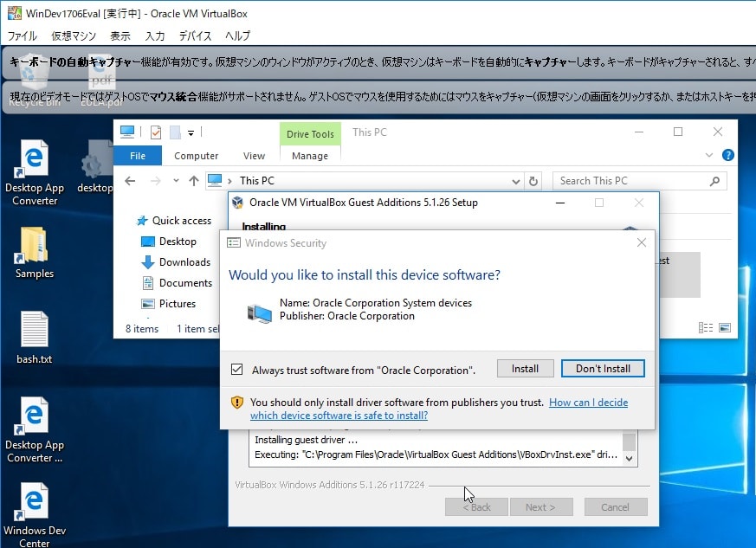Select the Manage tab under Drive Tools
Screen dimensions: 756x548
310,156
